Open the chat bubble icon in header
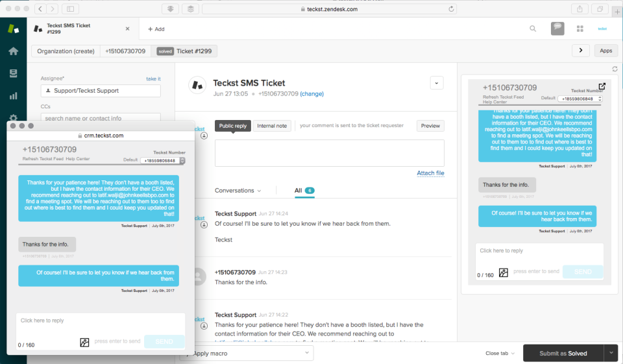The height and width of the screenshot is (364, 623). (557, 29)
